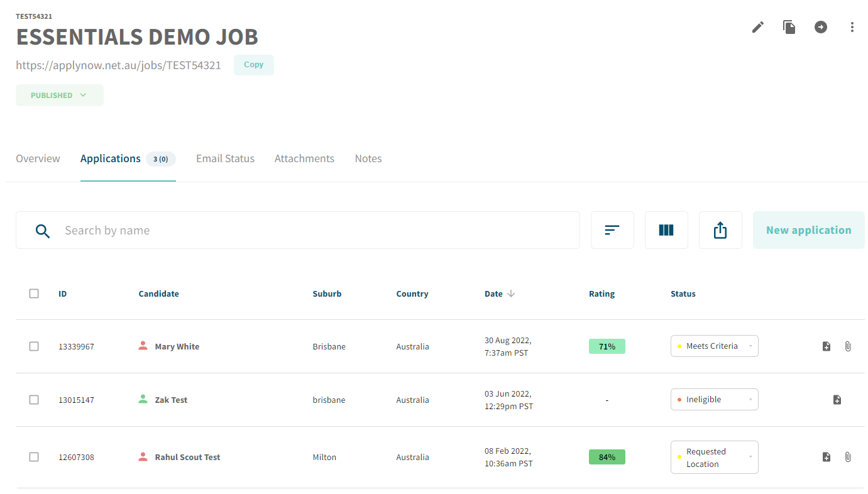
Task: Click the export applications icon
Action: [720, 230]
